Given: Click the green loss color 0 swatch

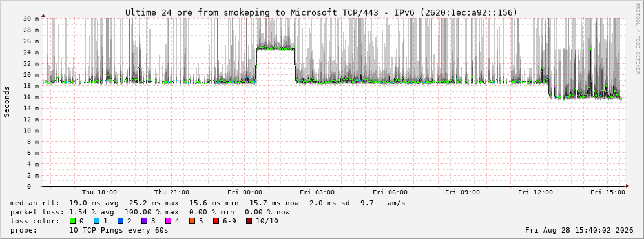Looking at the screenshot, I should [x=73, y=222].
